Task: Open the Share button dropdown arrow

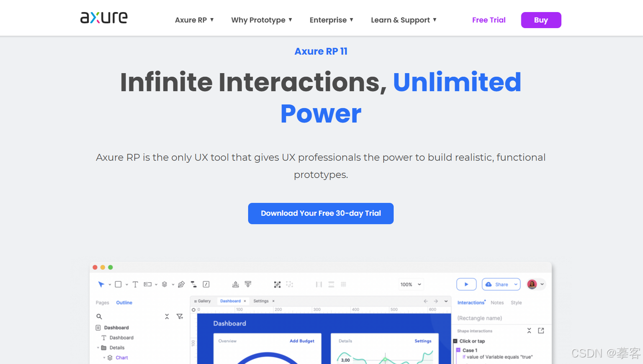Action: [x=516, y=285]
